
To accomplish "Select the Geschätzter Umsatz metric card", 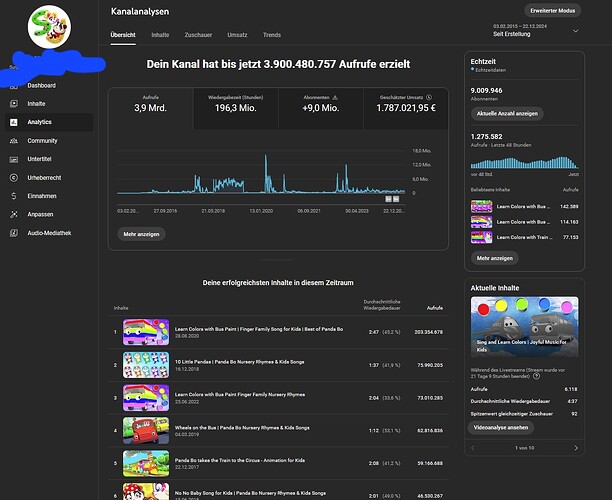I will click(x=406, y=108).
